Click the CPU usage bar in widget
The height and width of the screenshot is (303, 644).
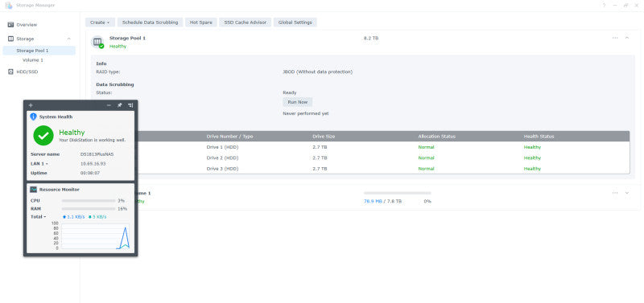click(89, 201)
